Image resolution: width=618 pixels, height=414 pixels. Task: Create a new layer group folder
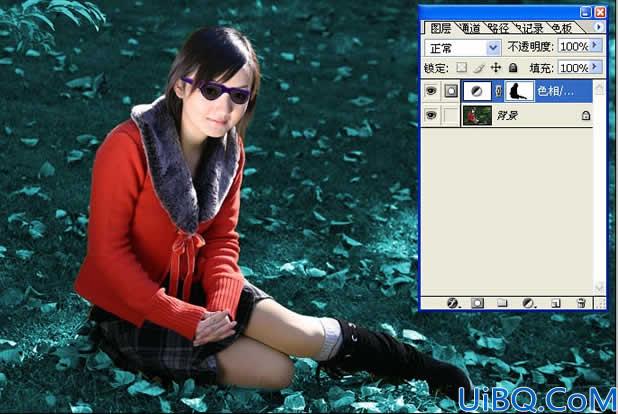pos(502,303)
